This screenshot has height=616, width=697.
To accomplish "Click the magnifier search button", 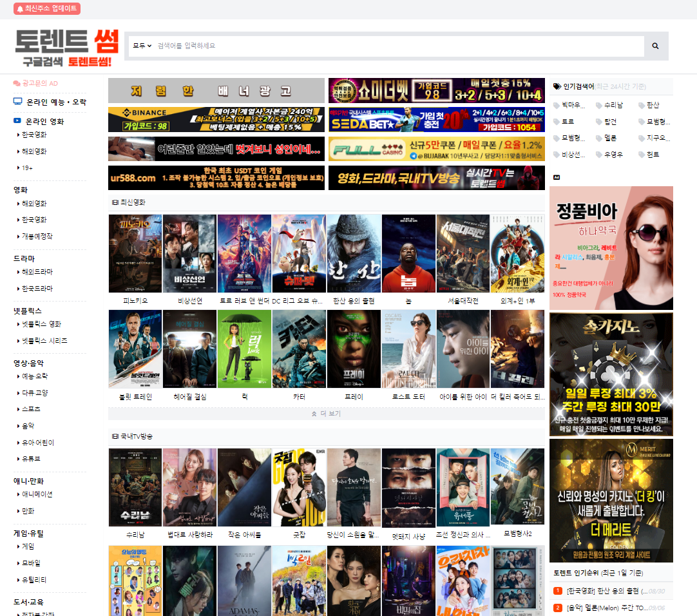I will tap(656, 46).
